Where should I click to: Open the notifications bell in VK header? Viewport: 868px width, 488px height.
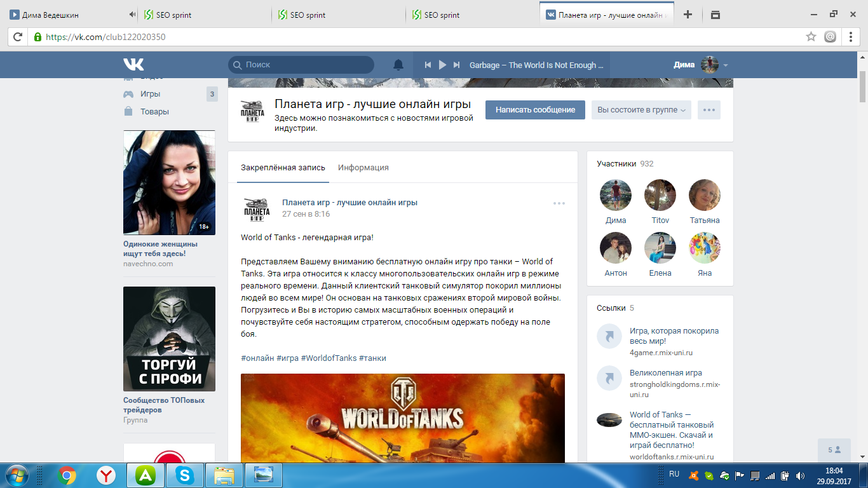pyautogui.click(x=398, y=65)
